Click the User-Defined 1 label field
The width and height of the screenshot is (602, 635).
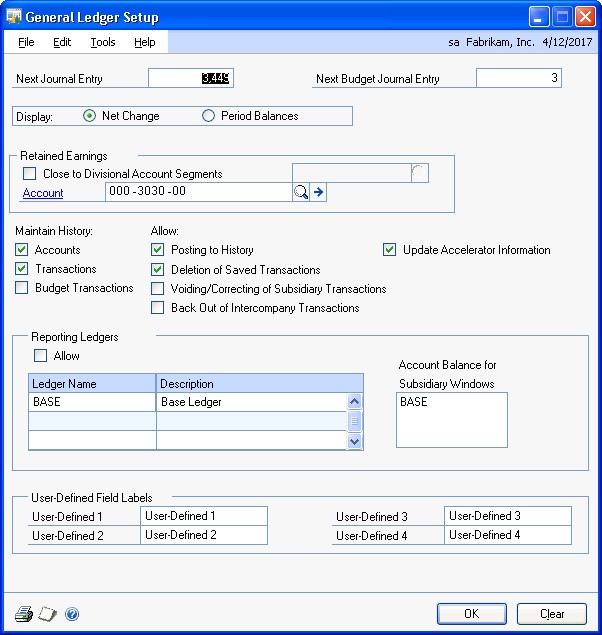(204, 516)
